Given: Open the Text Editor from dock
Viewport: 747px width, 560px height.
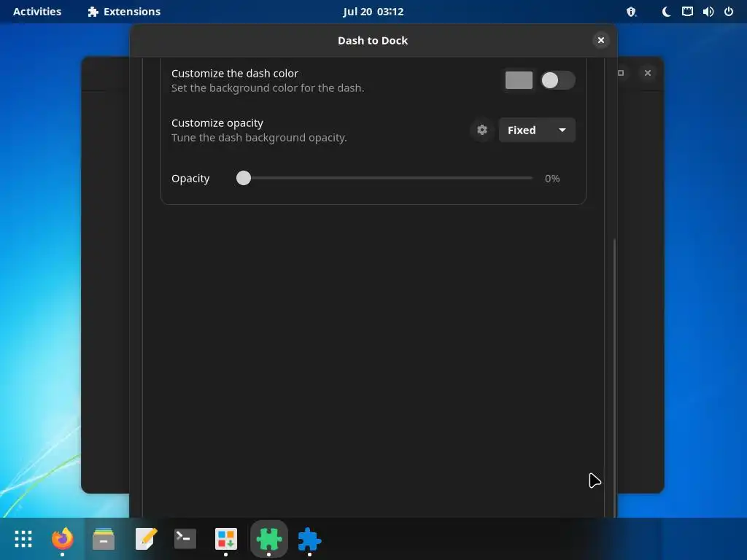Looking at the screenshot, I should click(x=145, y=539).
